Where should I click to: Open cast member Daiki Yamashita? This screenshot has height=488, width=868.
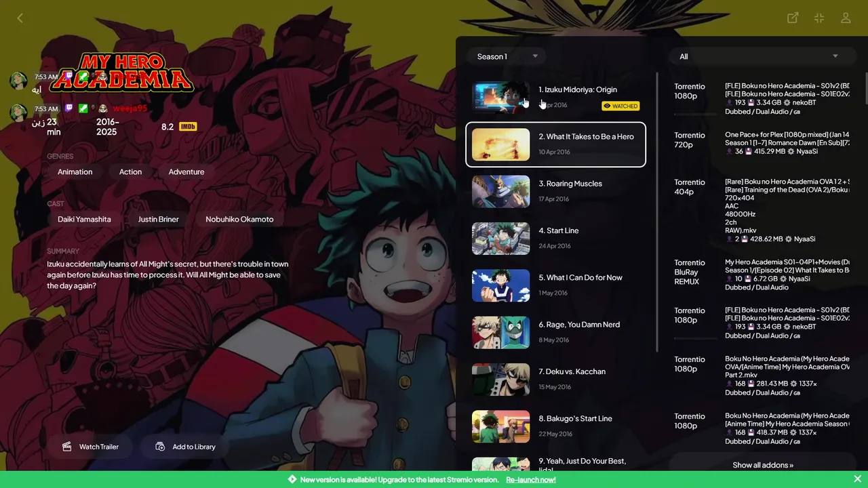(84, 220)
